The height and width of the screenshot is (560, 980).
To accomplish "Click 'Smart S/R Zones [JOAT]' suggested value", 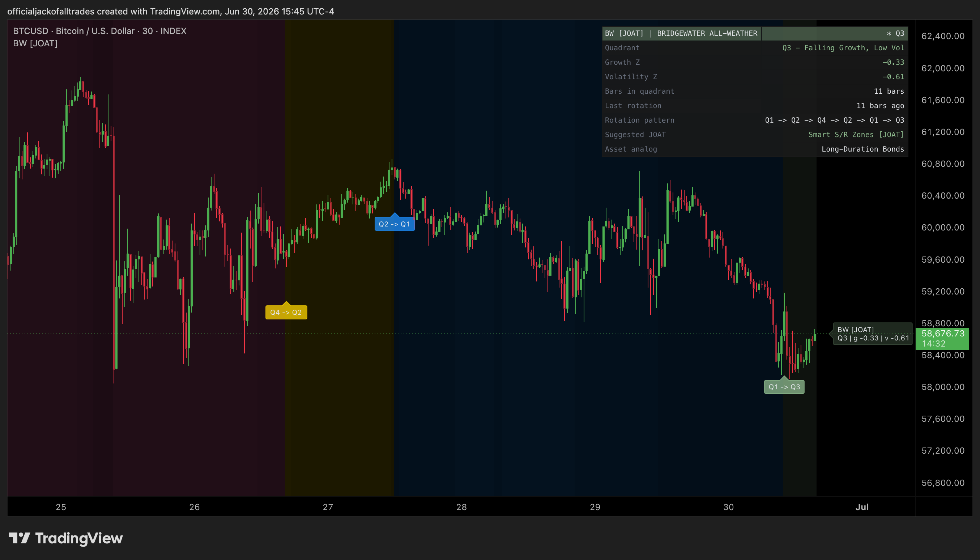I will 856,135.
